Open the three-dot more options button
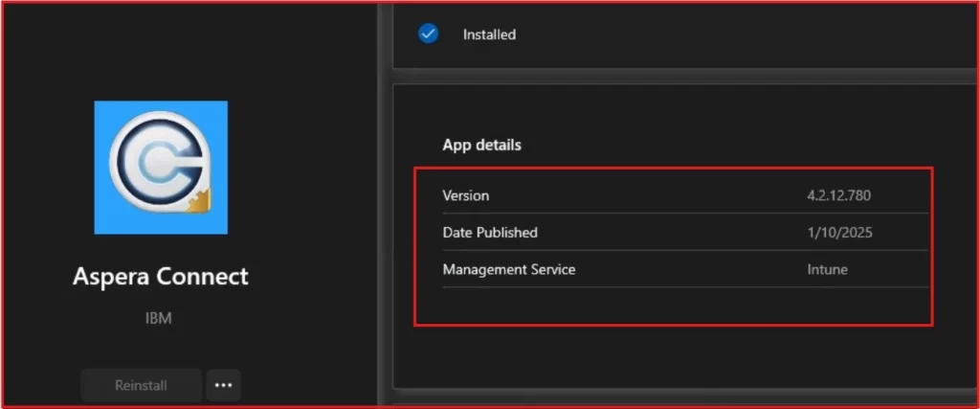 click(x=224, y=385)
